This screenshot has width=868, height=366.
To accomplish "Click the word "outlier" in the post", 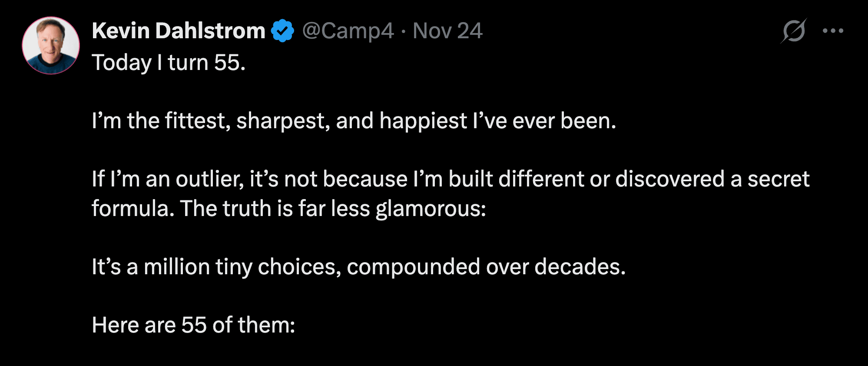I will click(209, 179).
